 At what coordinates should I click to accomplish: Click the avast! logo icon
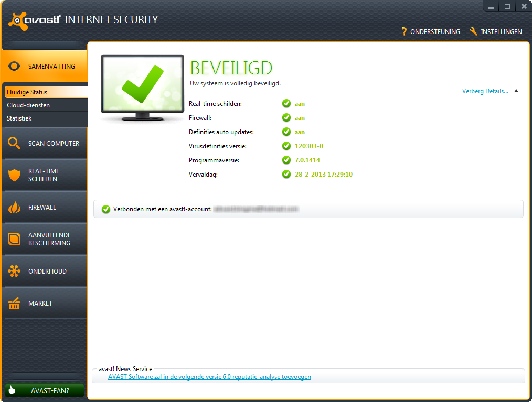point(18,21)
